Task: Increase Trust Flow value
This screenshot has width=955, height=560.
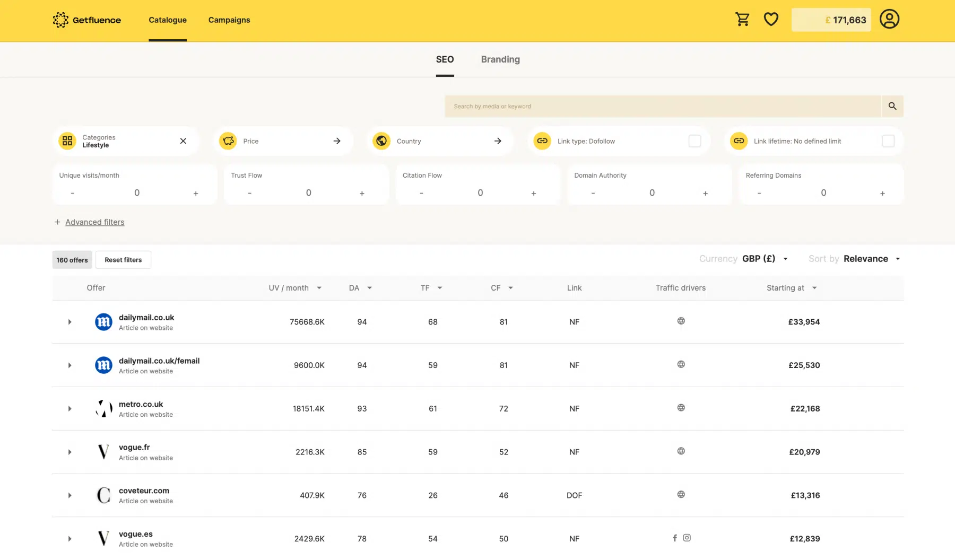Action: (362, 194)
